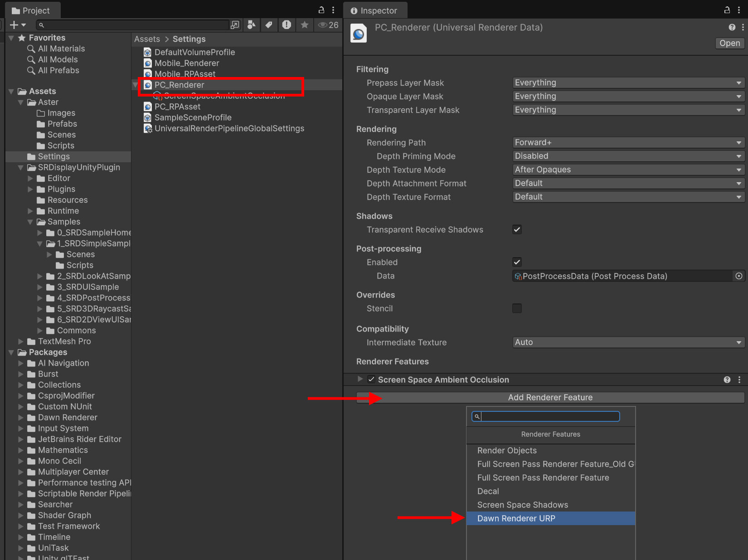Click the renderer feature search field
The image size is (748, 560).
click(549, 416)
